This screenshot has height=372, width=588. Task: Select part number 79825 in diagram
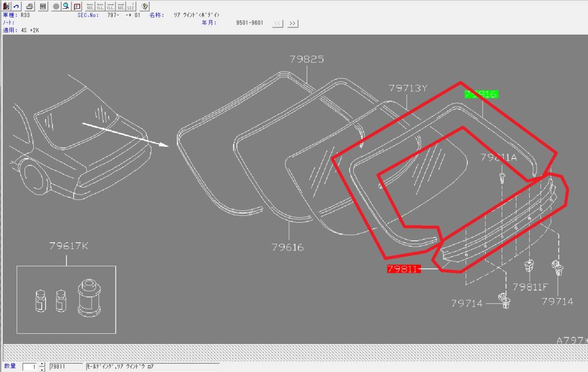pos(306,59)
